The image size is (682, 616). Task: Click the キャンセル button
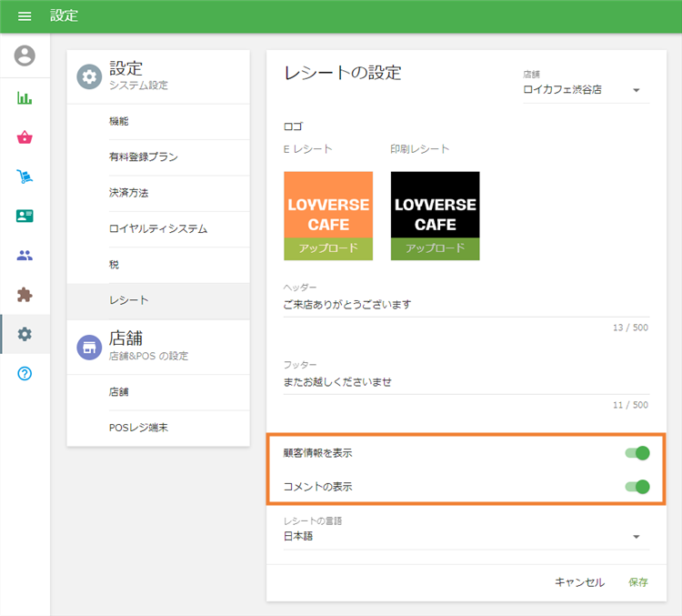(579, 582)
